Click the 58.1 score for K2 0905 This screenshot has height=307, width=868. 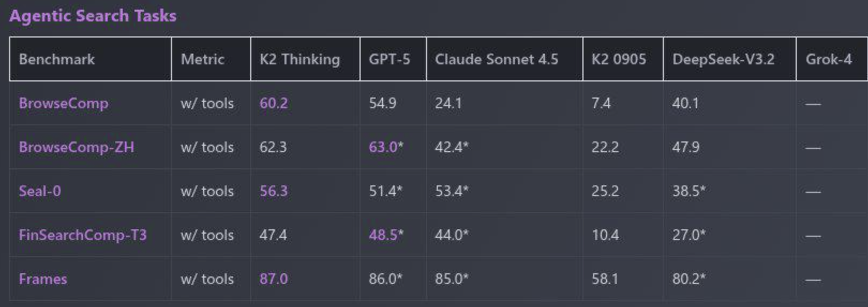click(605, 279)
